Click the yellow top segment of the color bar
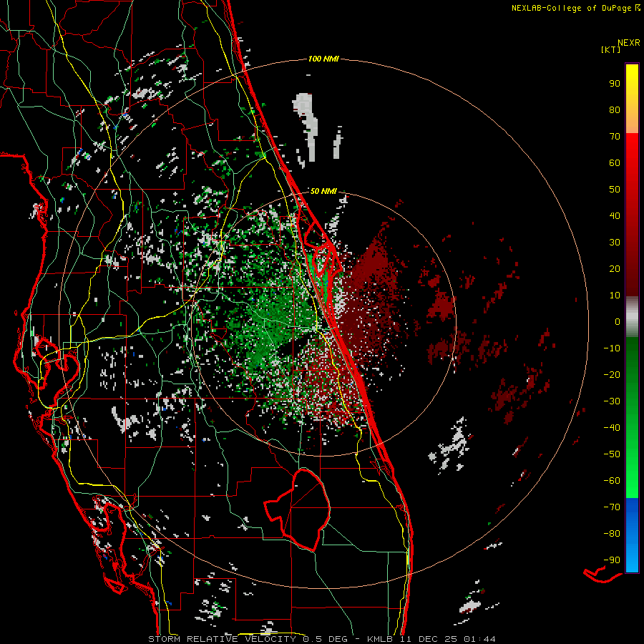 (x=632, y=99)
